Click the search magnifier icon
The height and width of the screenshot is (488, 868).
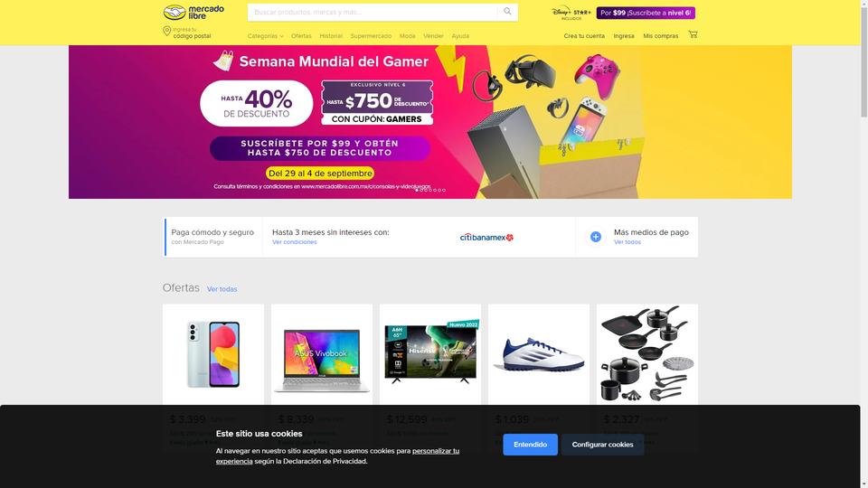(x=507, y=12)
